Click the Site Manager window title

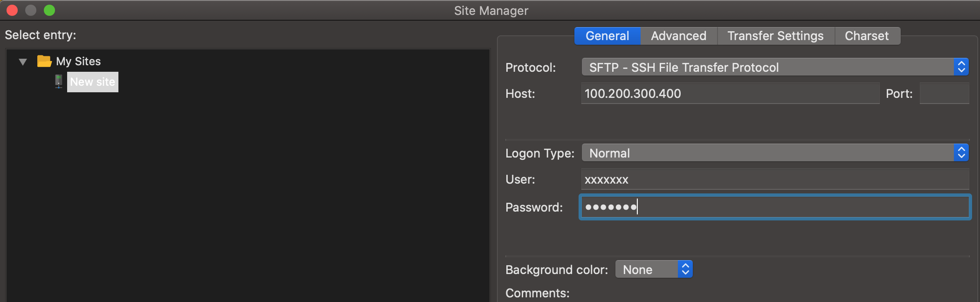[491, 11]
